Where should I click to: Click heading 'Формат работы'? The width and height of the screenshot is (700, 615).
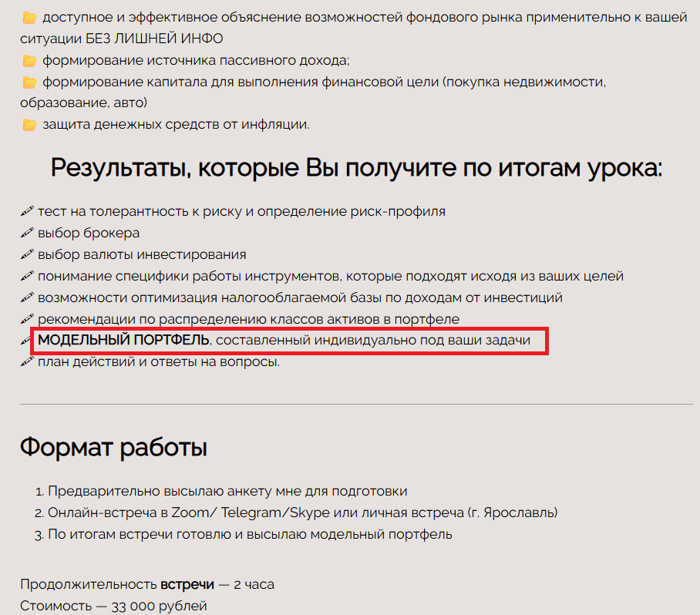coord(113,447)
